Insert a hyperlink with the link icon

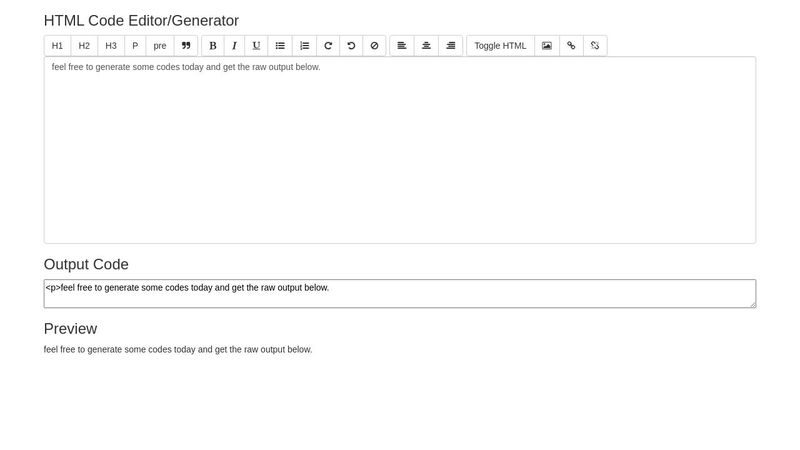571,46
